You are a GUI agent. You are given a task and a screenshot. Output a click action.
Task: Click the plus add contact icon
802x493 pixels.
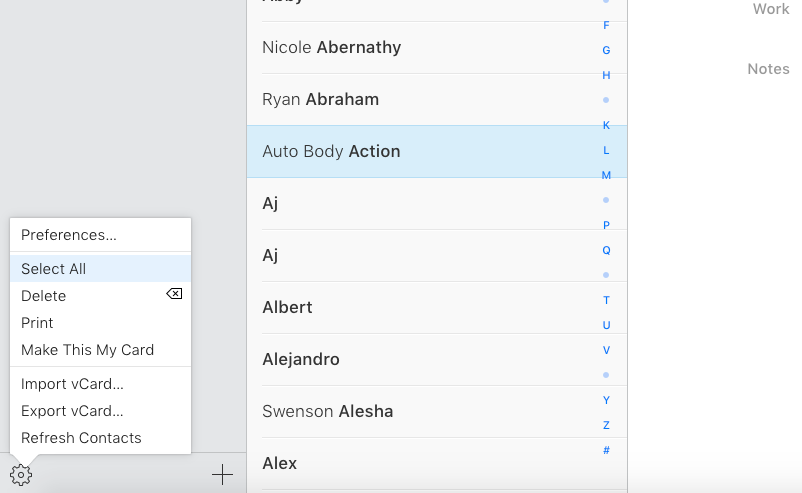click(222, 475)
